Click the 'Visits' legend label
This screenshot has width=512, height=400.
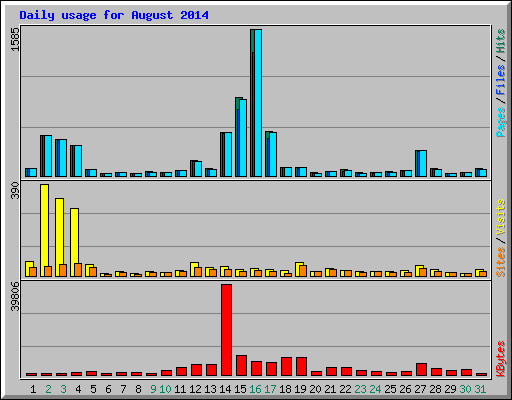pos(501,217)
